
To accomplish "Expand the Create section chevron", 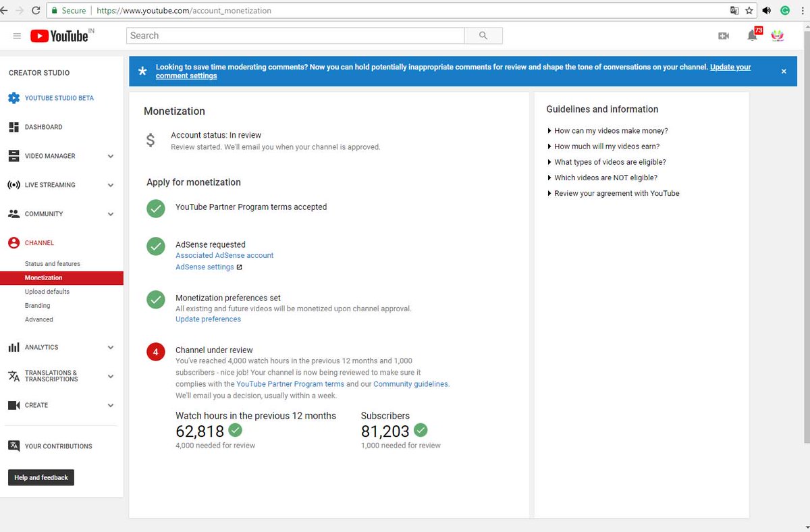I will coord(111,406).
